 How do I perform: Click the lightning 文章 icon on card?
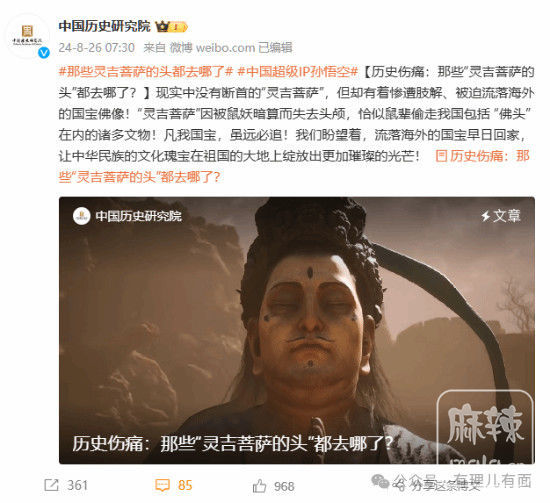pyautogui.click(x=486, y=216)
